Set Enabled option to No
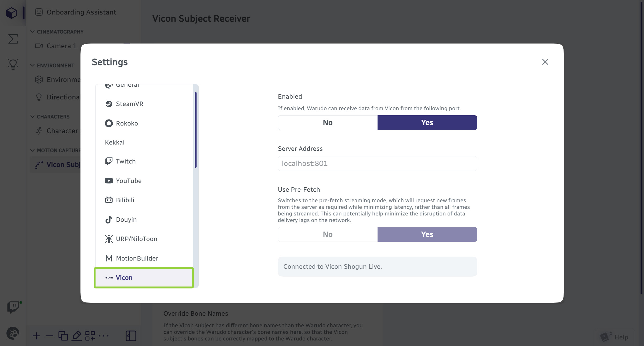The image size is (644, 346). point(327,123)
